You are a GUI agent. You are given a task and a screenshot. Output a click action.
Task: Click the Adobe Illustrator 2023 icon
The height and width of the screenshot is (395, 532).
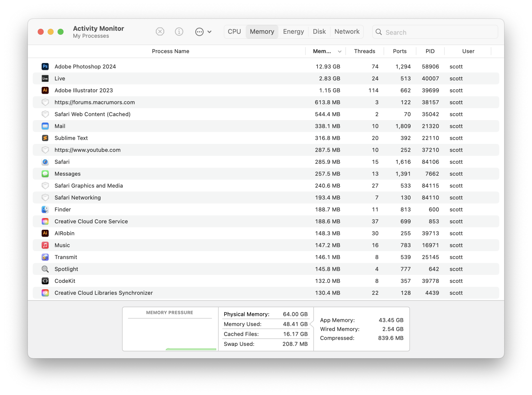click(45, 90)
